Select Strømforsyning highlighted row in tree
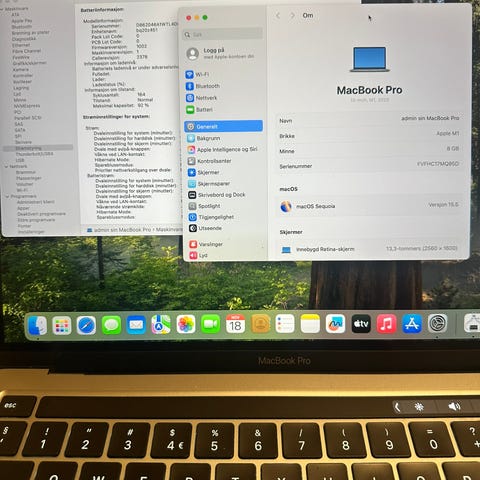480x480 pixels. (x=38, y=148)
